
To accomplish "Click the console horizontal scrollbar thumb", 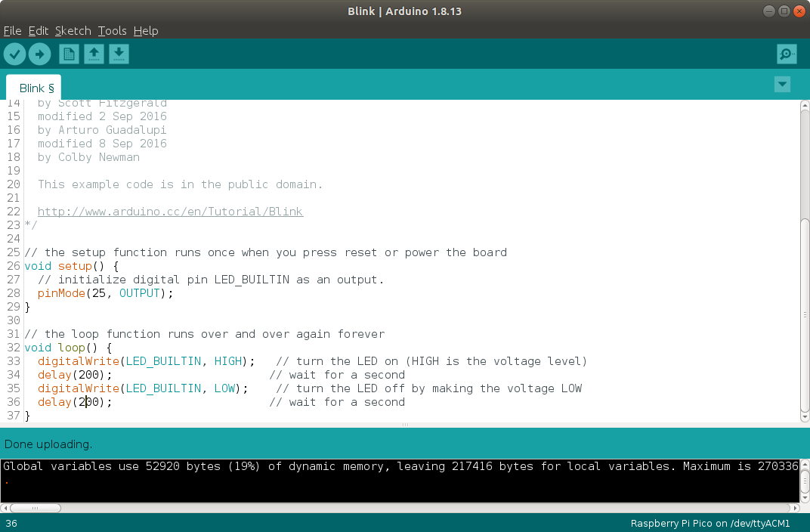I will tap(35, 509).
